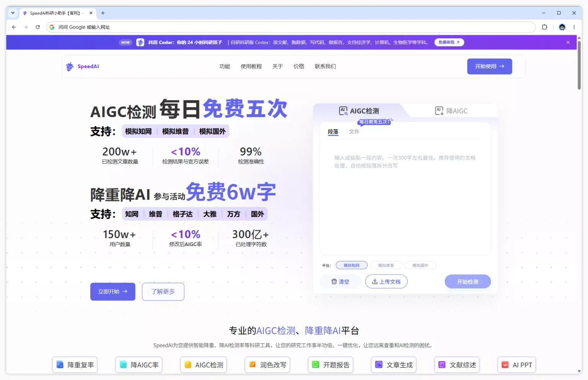588x380 pixels.
Task: Expand the tab search dropdown arrow
Action: 13,13
